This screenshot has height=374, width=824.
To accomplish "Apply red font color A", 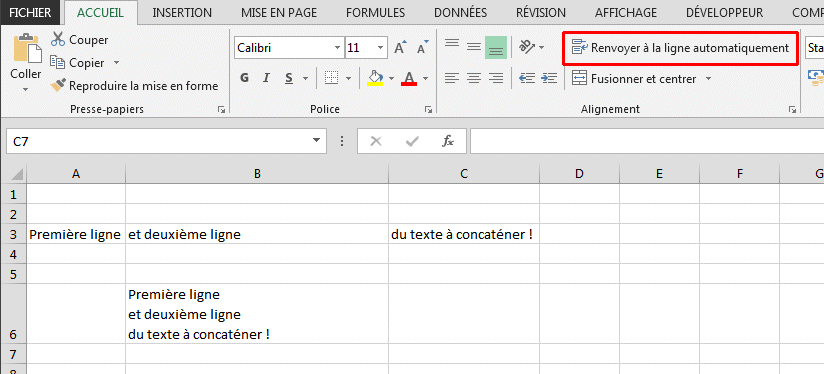I will (409, 79).
